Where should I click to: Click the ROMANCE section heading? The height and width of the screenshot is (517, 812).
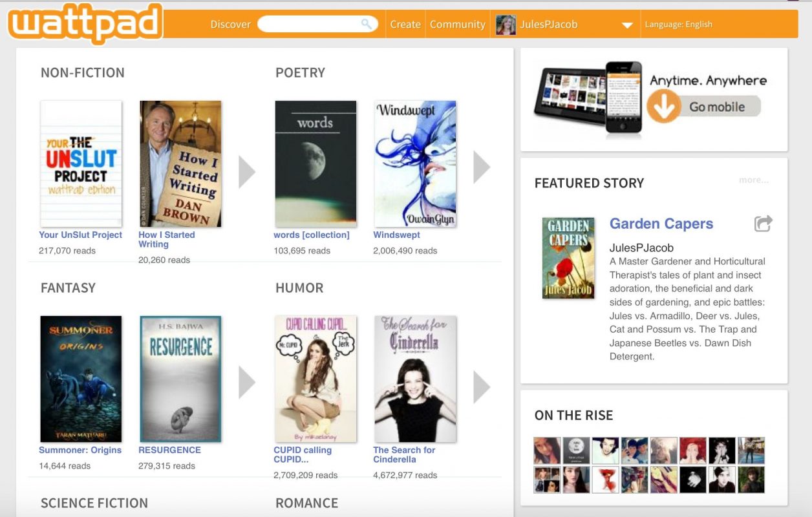307,503
